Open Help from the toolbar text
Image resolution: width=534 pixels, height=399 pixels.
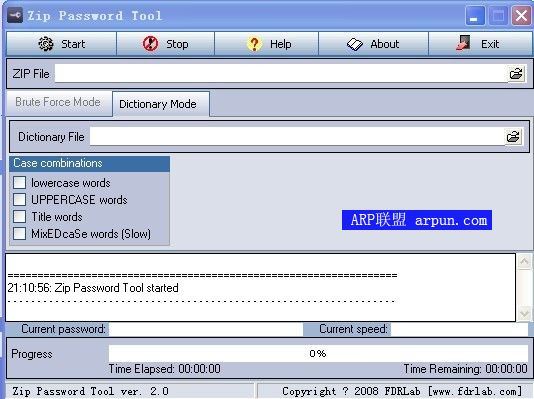pos(281,44)
